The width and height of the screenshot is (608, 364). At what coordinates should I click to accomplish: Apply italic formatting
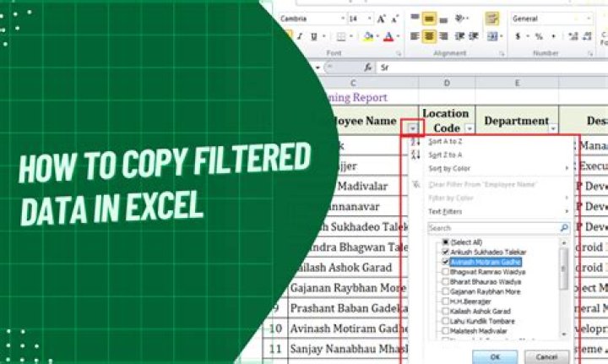300,36
